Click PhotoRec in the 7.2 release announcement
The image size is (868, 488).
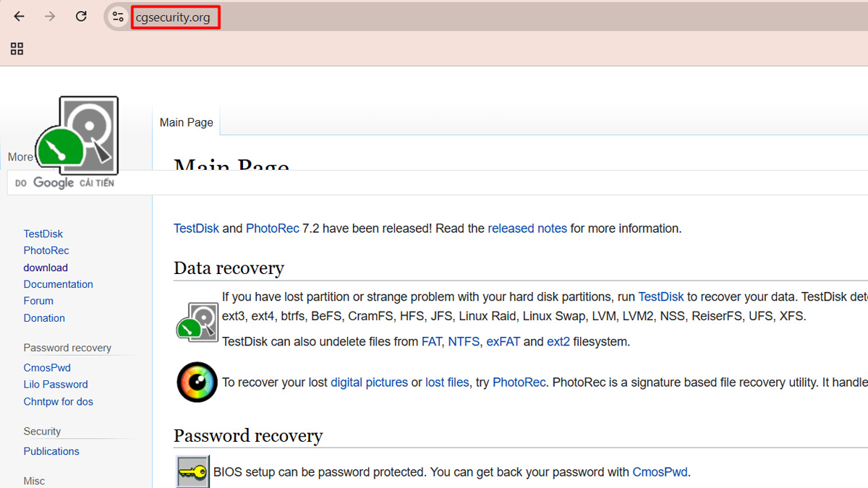(x=273, y=228)
